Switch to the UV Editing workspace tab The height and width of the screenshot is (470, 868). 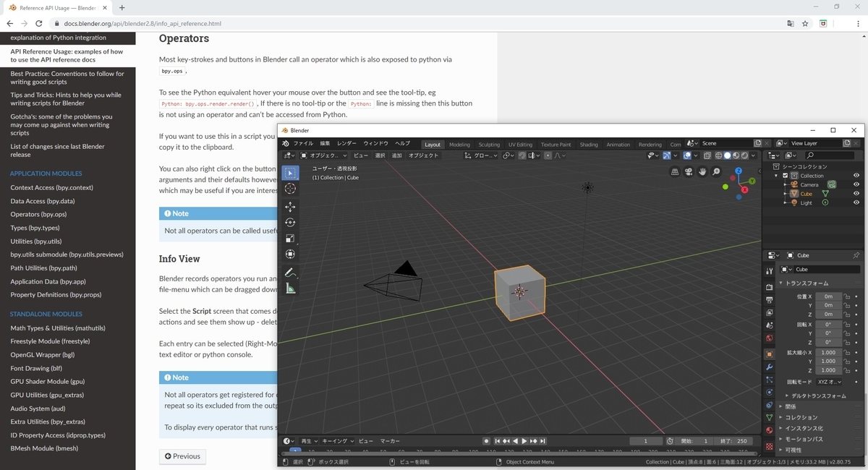point(520,144)
